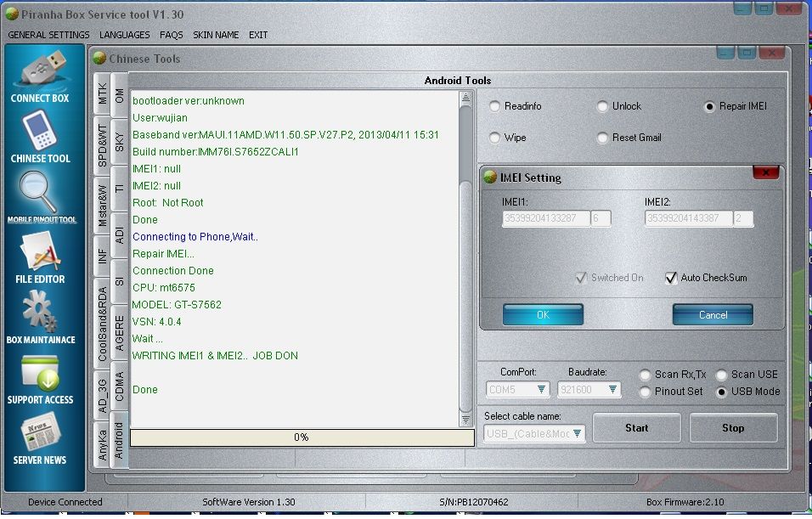Viewport: 812px width, 519px height.
Task: Open the LANGUAGES menu
Action: (x=124, y=35)
